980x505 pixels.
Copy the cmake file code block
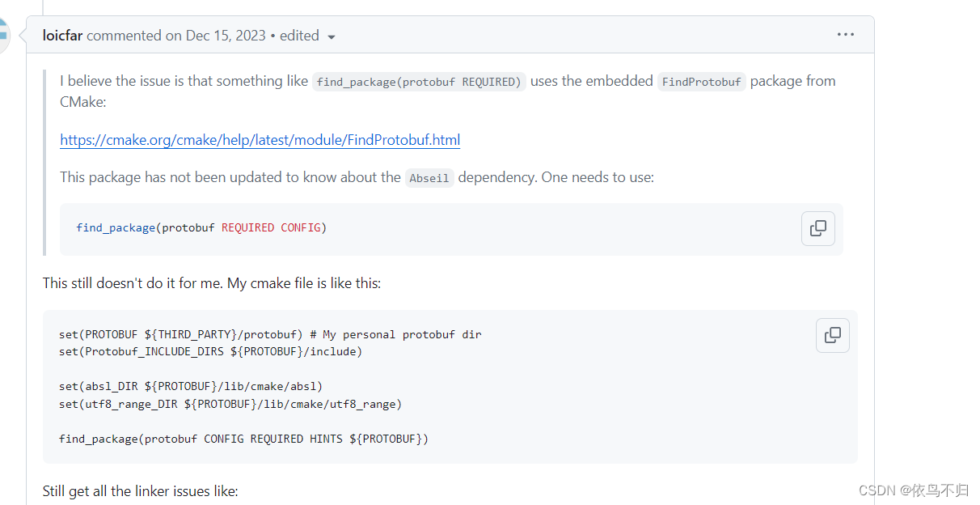[832, 335]
